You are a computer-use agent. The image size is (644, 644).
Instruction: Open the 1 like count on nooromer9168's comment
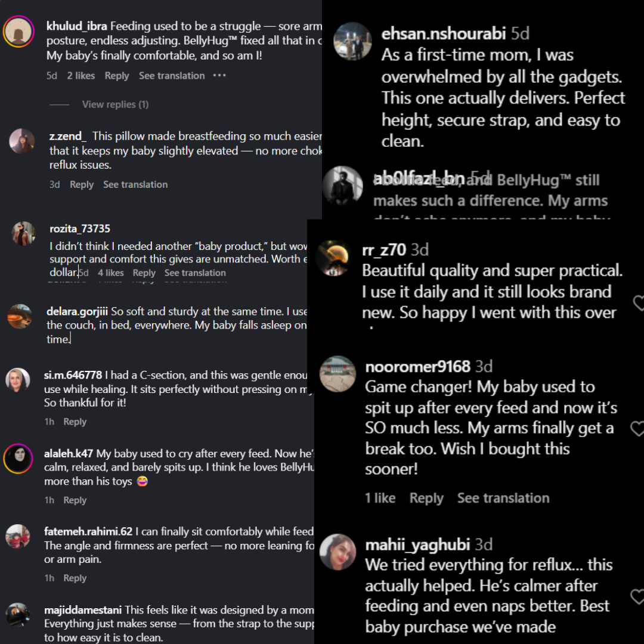pyautogui.click(x=380, y=499)
